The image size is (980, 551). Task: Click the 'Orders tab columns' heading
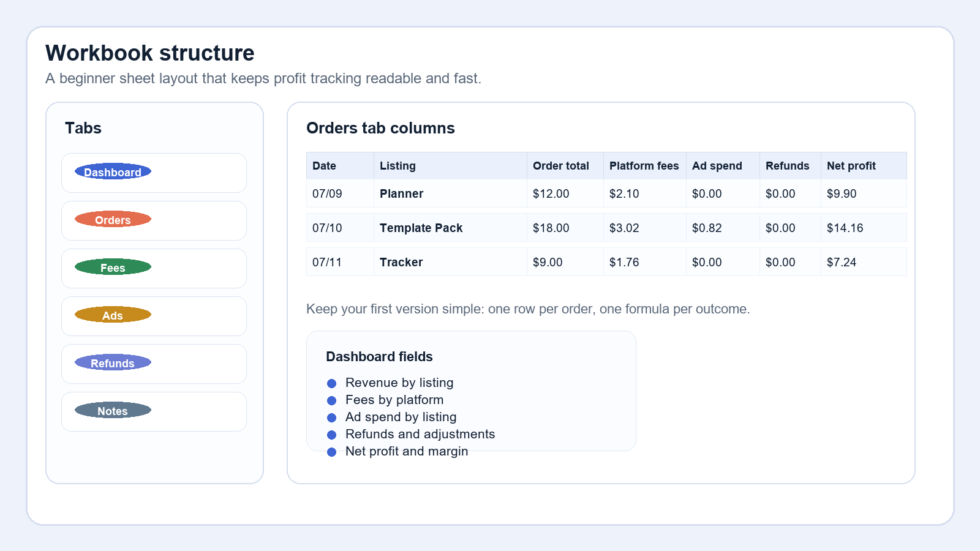[380, 128]
